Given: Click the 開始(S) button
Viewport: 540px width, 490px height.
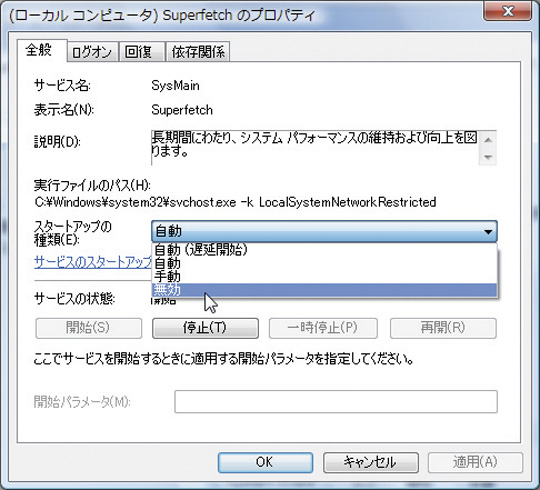Looking at the screenshot, I should [x=89, y=328].
